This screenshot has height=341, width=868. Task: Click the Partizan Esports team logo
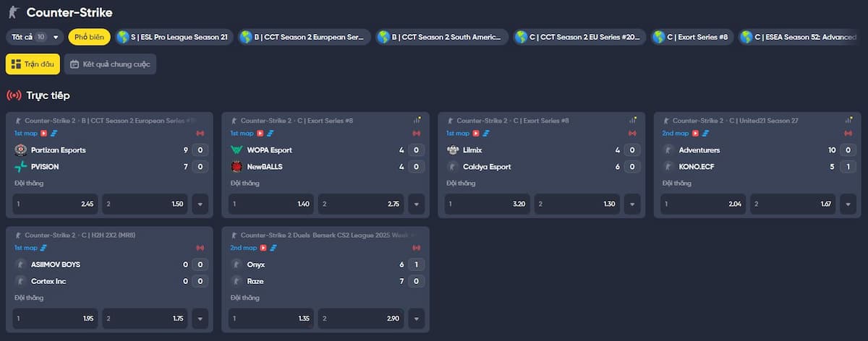pyautogui.click(x=20, y=150)
